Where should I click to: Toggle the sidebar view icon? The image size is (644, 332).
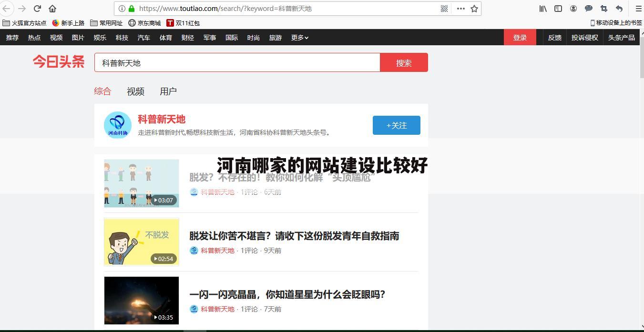click(x=558, y=9)
